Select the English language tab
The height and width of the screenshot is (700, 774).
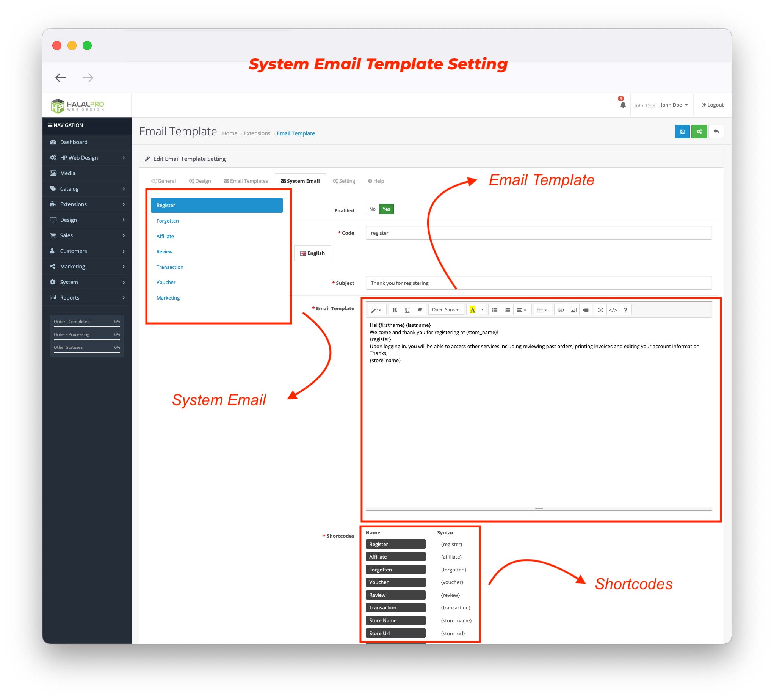312,253
